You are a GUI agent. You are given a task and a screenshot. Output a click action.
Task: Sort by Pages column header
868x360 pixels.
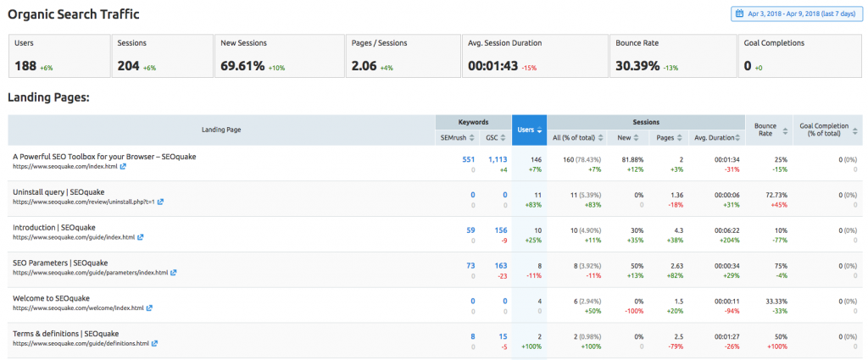(x=669, y=137)
